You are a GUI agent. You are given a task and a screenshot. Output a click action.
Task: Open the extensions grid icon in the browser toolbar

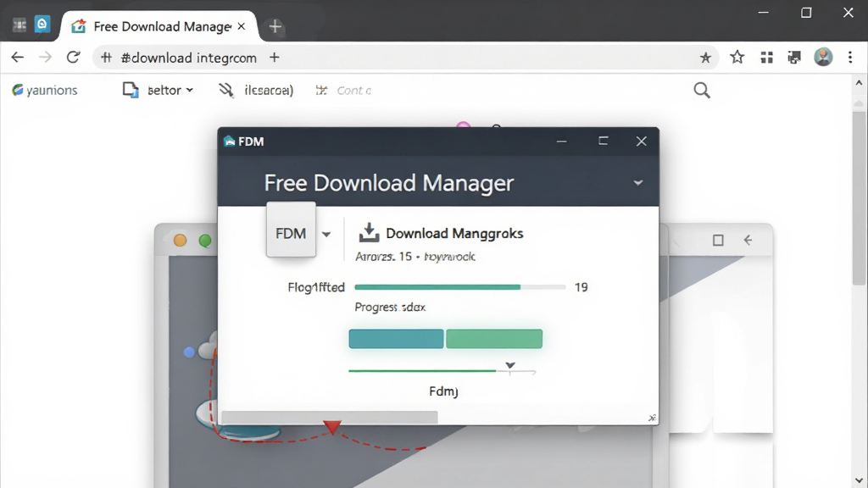coord(766,58)
